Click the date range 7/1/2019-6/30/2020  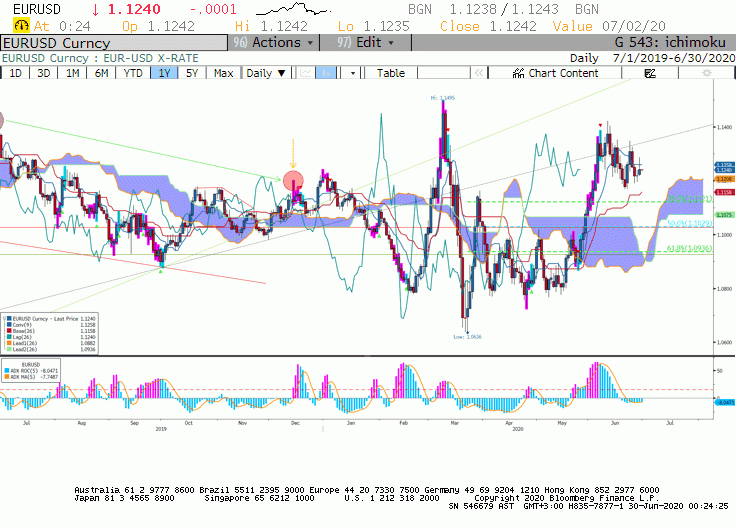(x=674, y=58)
